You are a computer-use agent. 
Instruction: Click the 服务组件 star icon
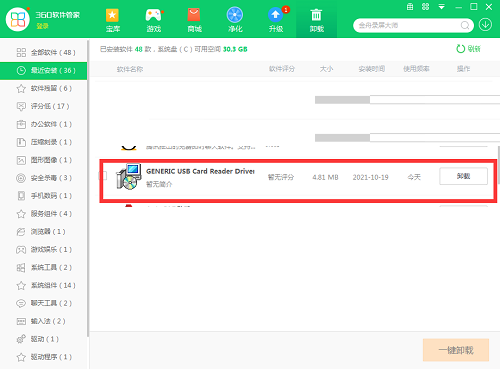coord(21,214)
